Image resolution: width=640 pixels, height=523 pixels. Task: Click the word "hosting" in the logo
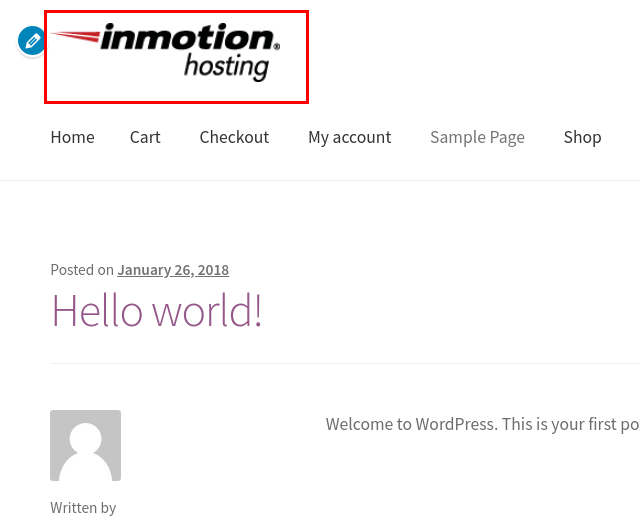click(x=227, y=67)
